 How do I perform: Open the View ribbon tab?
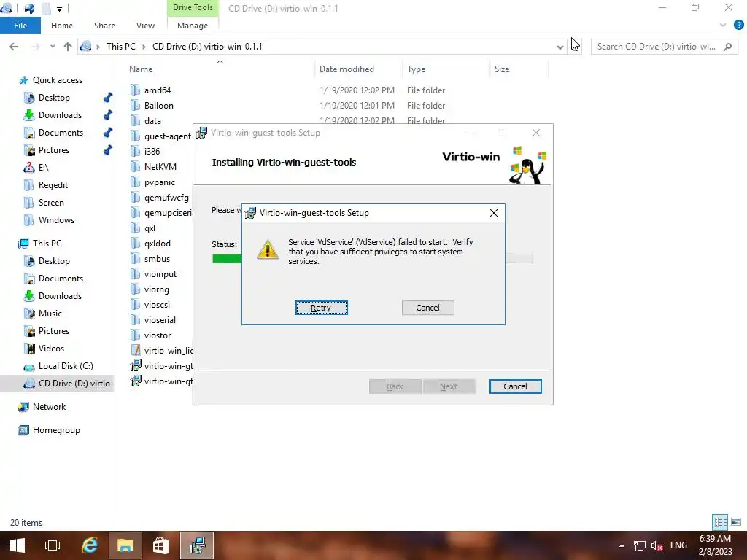[145, 26]
